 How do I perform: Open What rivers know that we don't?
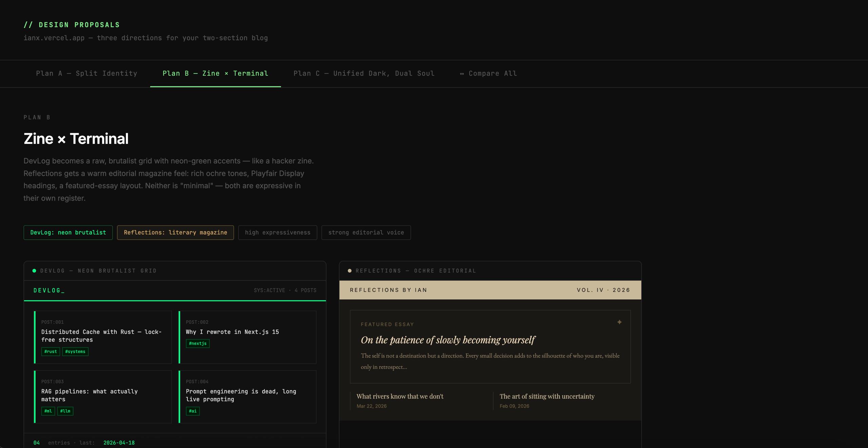point(400,396)
